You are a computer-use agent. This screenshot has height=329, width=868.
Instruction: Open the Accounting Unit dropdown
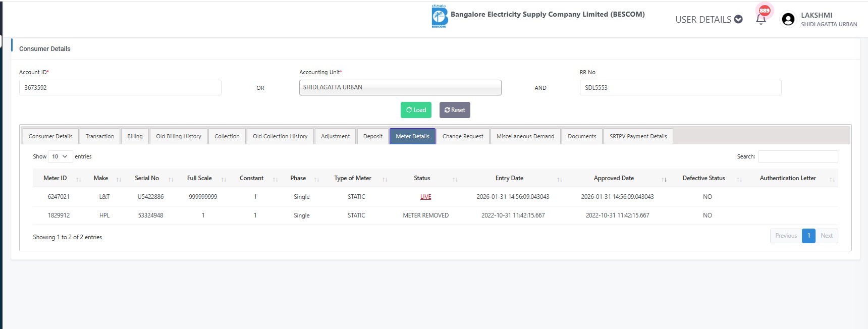point(400,87)
